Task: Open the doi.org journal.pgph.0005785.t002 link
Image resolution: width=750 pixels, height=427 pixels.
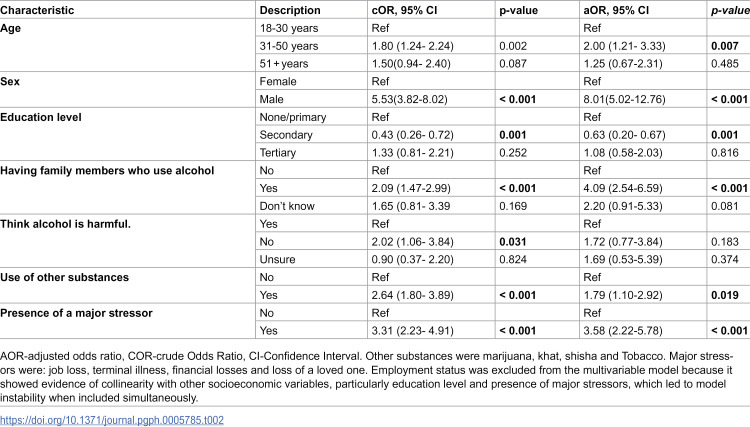Action: tap(112, 420)
